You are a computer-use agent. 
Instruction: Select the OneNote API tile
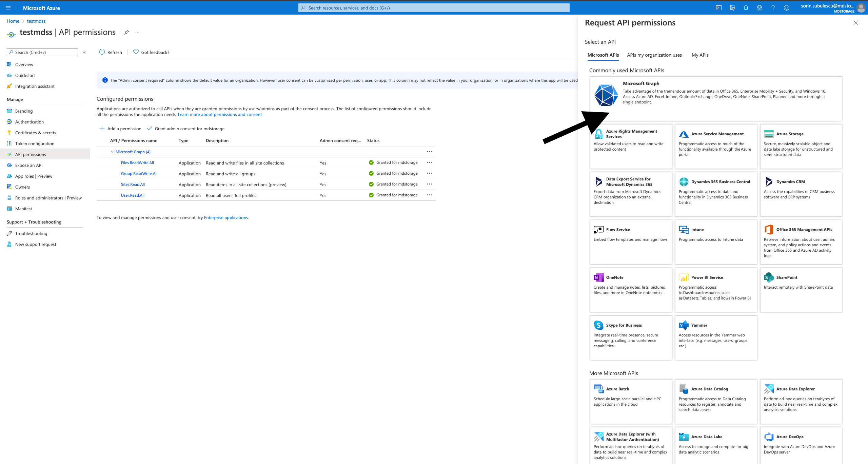631,290
